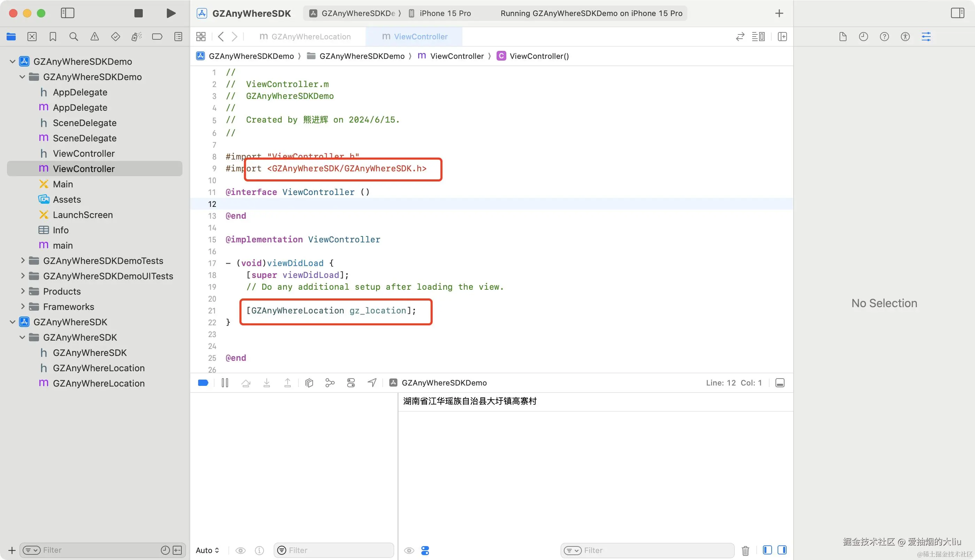Pause program execution
This screenshot has width=975, height=560.
point(225,383)
